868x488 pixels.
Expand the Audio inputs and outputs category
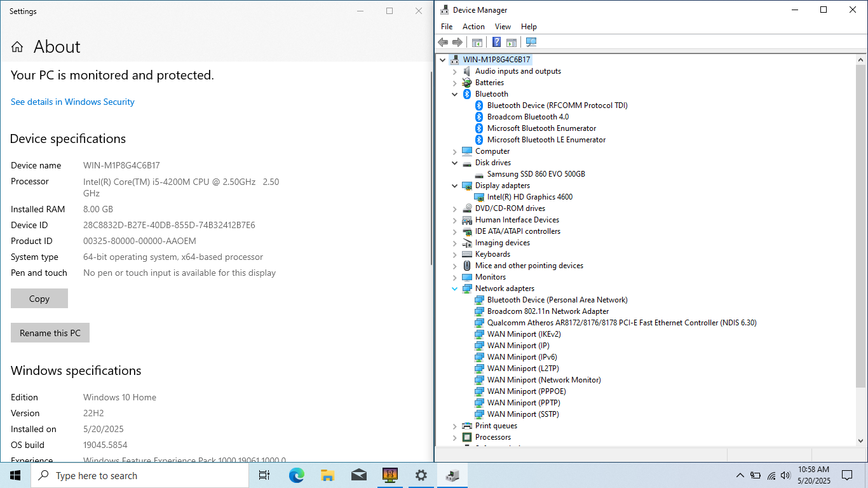tap(454, 71)
